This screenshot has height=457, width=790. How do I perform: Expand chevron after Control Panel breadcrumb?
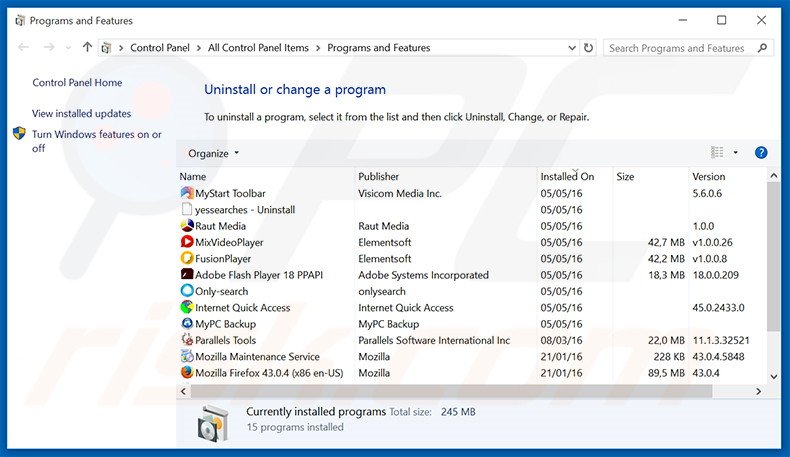[x=199, y=48]
